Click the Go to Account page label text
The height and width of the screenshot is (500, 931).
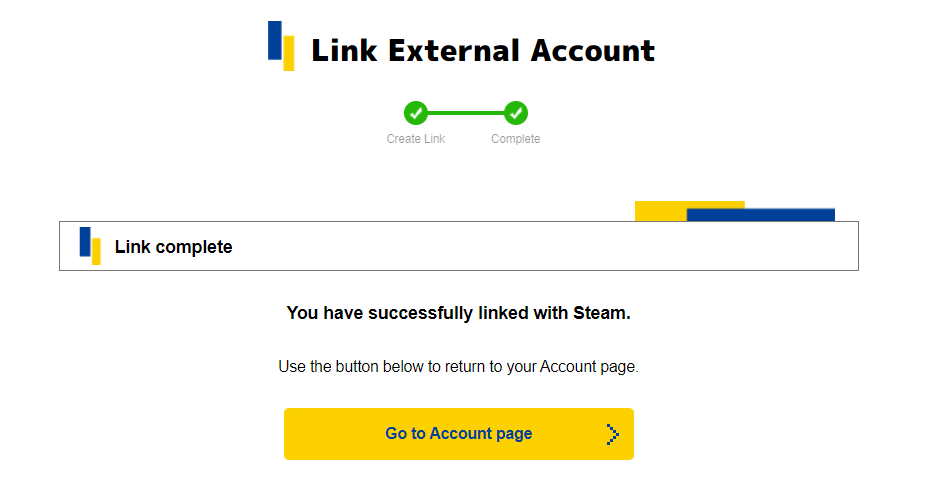point(458,433)
